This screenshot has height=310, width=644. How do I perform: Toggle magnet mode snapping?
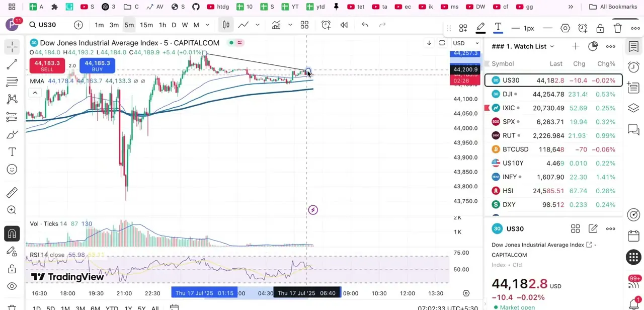pos(12,234)
